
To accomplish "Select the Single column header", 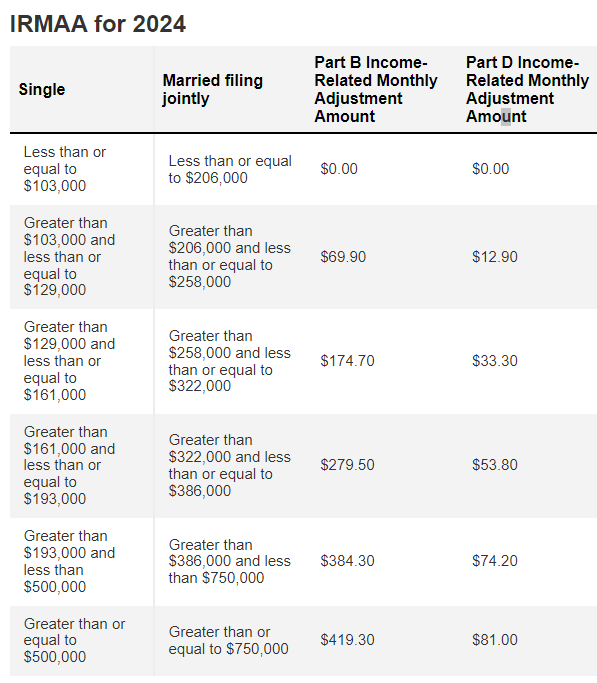I will pyautogui.click(x=42, y=89).
